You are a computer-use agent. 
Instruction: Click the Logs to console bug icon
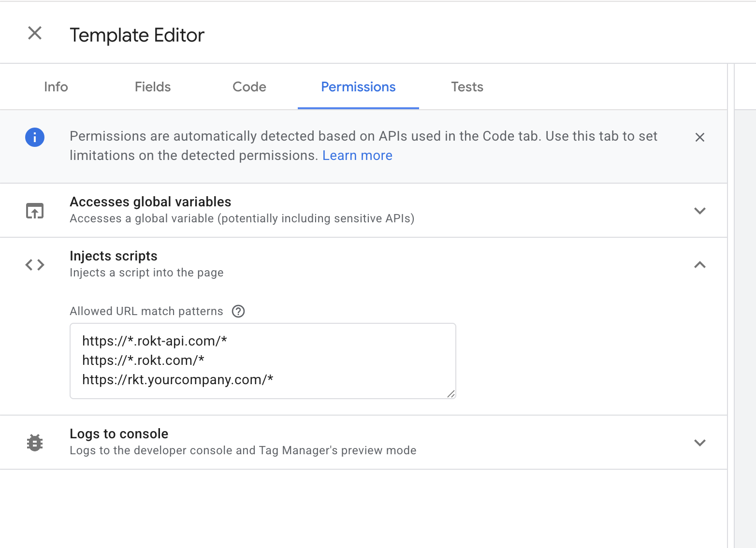(x=35, y=443)
